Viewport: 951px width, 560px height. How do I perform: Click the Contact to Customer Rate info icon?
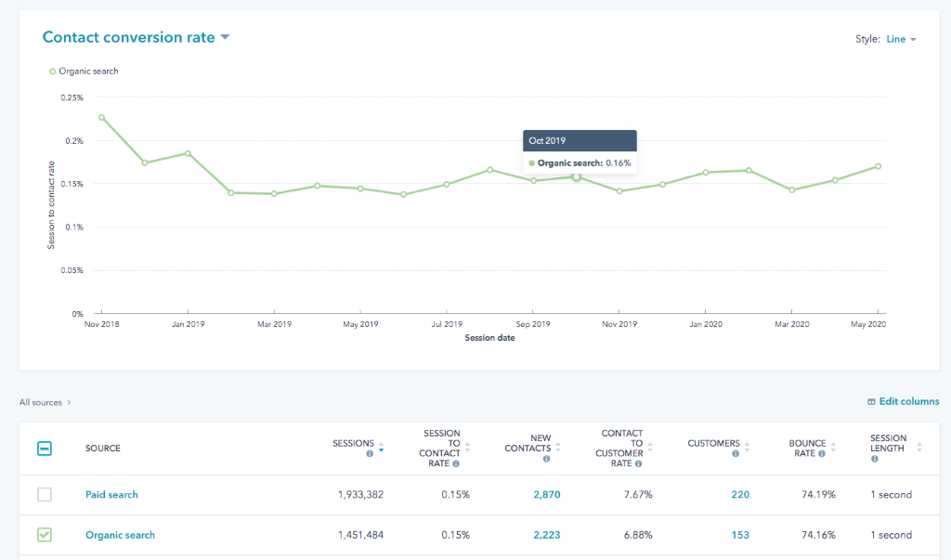pos(639,463)
